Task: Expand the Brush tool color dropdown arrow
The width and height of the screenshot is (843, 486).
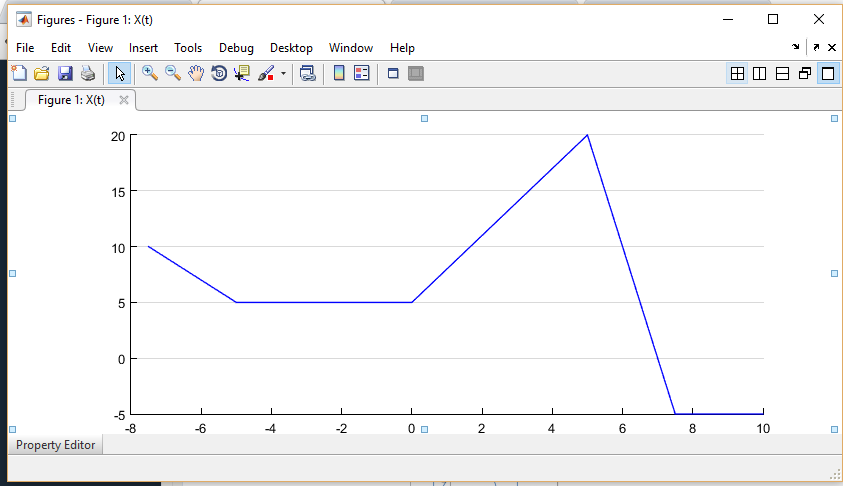Action: [283, 74]
